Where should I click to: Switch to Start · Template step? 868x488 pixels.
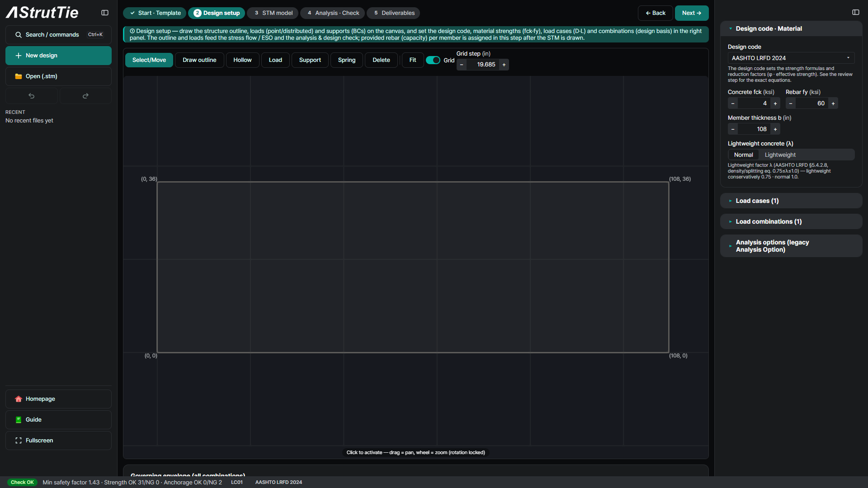155,13
